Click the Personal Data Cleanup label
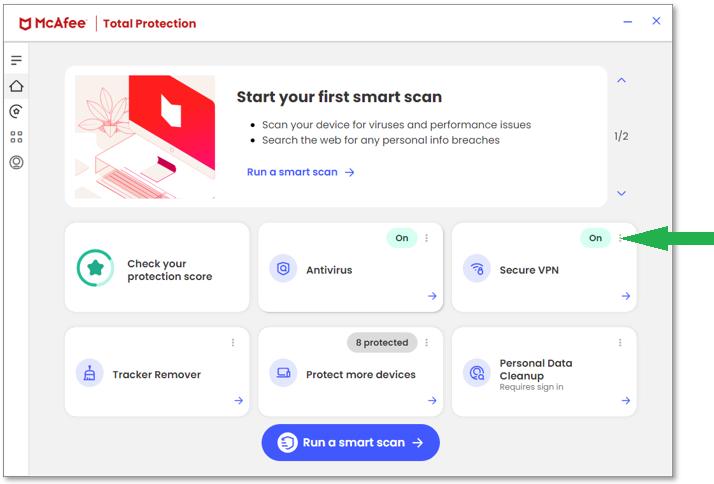The image size is (714, 484). (536, 369)
